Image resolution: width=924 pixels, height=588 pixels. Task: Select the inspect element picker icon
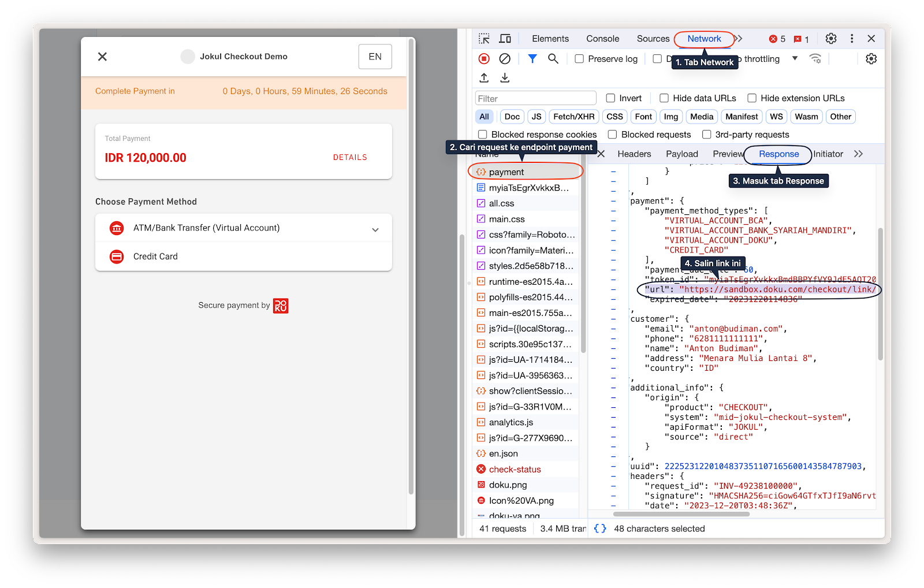click(x=484, y=39)
